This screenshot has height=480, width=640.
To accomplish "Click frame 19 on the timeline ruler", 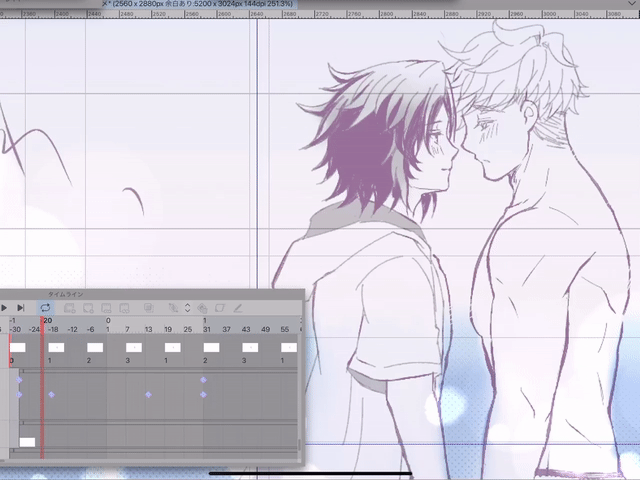I will [x=168, y=329].
